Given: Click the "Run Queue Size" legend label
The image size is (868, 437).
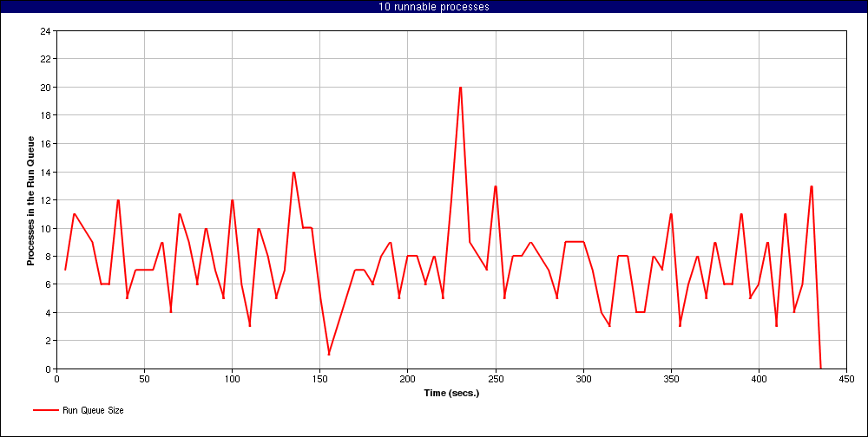Looking at the screenshot, I should click(93, 410).
